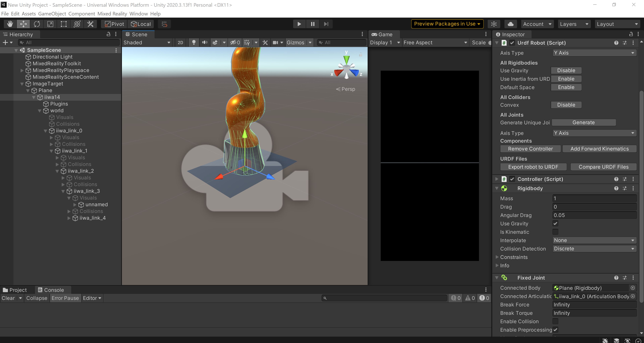Collapse iiwa_link_3 in Hierarchy

point(63,191)
